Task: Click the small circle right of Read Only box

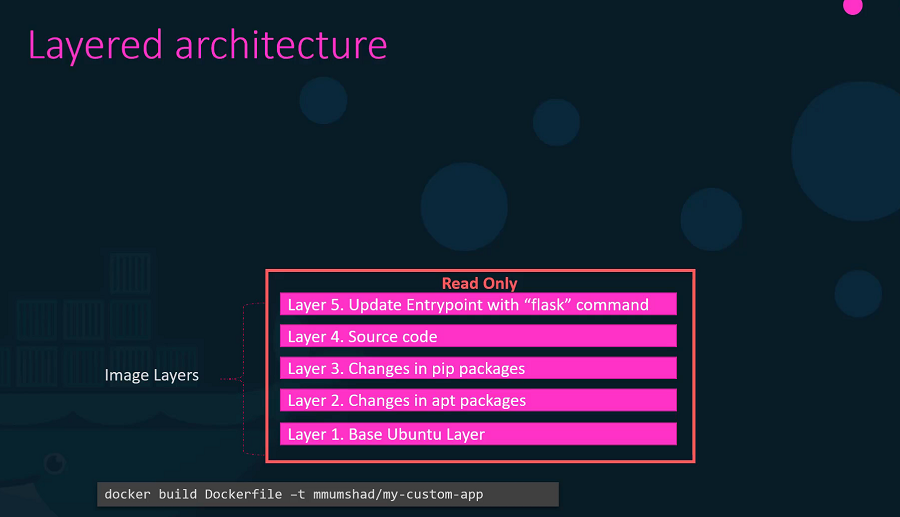Action: 857,293
